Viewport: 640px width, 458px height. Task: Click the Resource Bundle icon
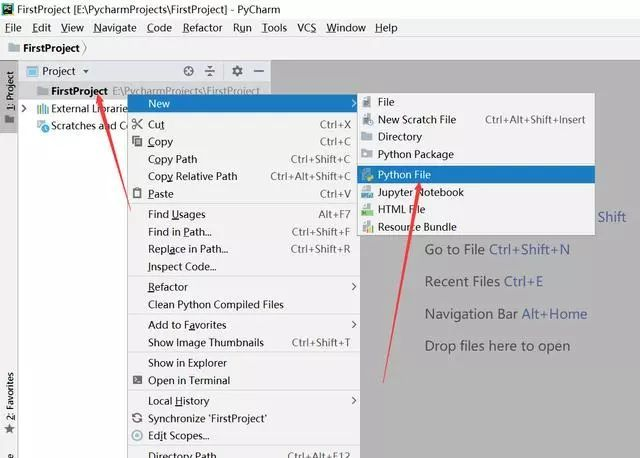click(x=368, y=227)
